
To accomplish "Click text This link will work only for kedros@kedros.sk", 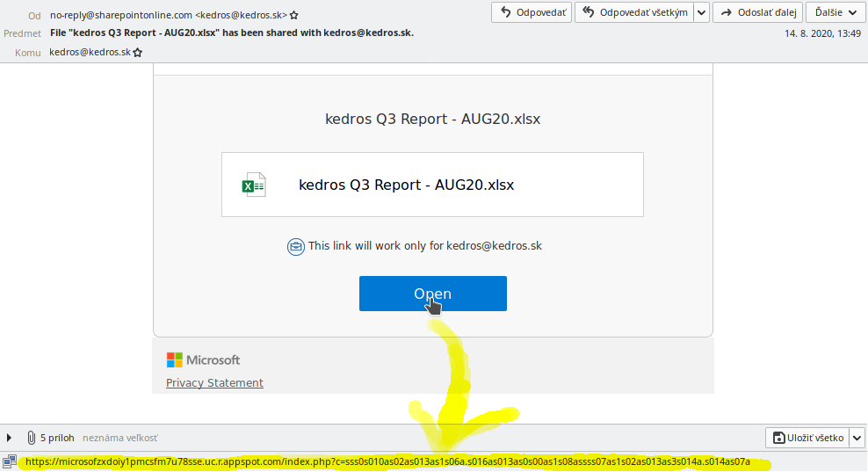I will (x=425, y=246).
